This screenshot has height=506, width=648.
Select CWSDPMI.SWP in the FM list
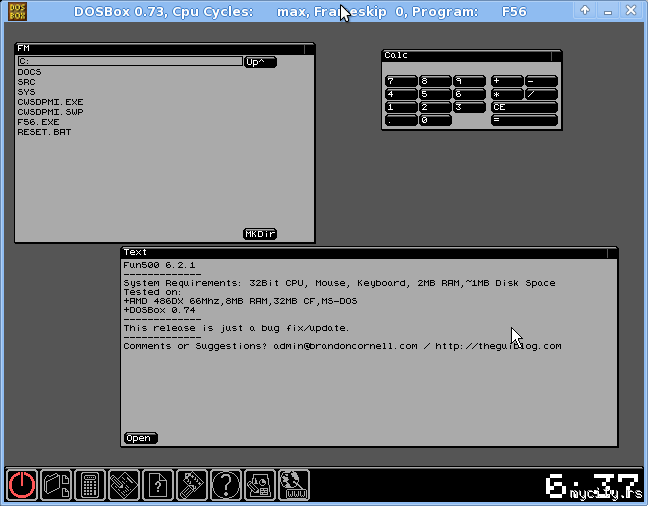pos(50,112)
